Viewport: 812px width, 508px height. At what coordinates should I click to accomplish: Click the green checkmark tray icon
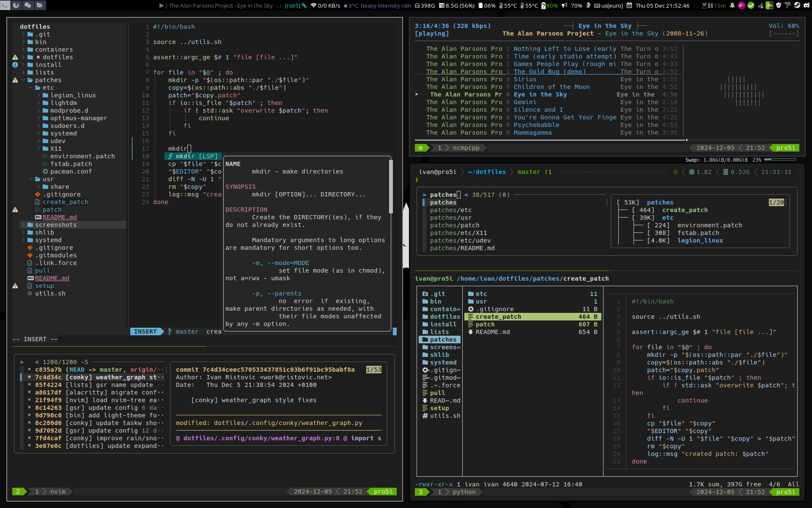click(x=751, y=6)
